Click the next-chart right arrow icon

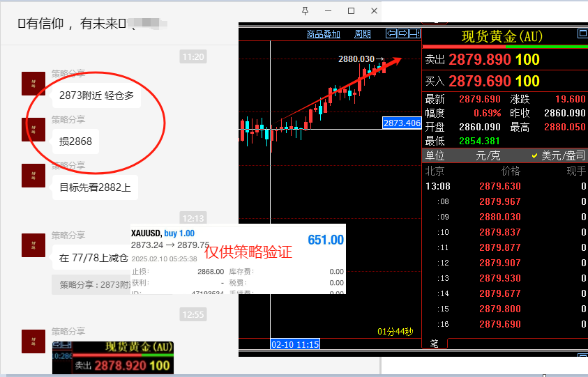(x=403, y=33)
